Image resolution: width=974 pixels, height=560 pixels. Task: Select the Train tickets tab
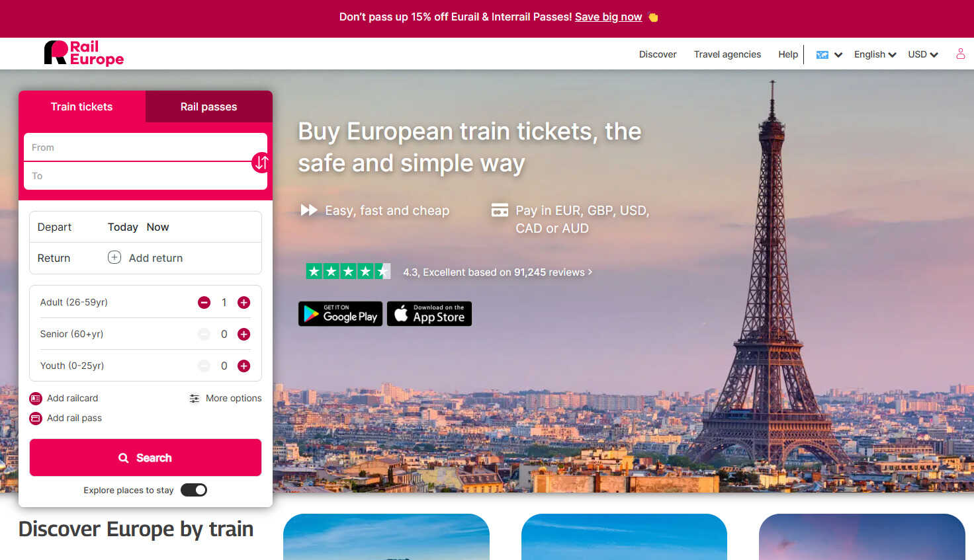82,106
